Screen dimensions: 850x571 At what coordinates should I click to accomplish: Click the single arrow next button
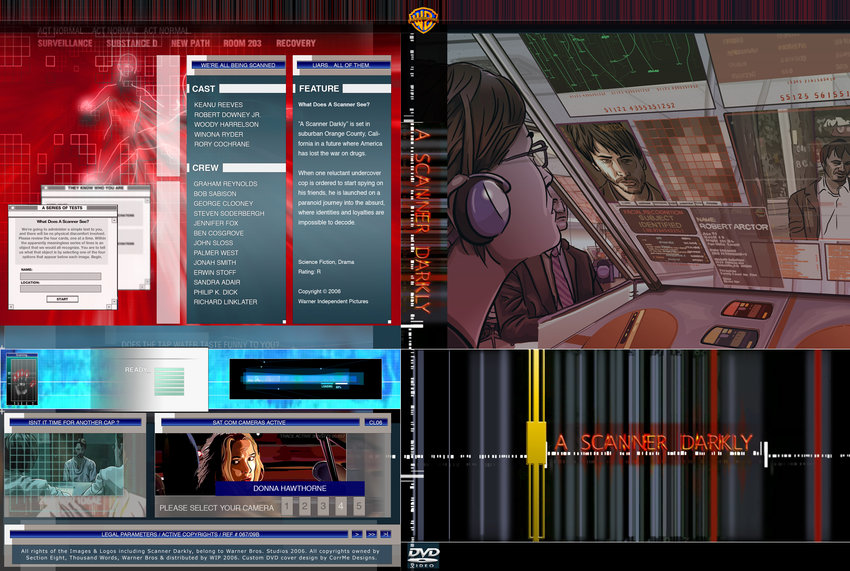pyautogui.click(x=357, y=535)
